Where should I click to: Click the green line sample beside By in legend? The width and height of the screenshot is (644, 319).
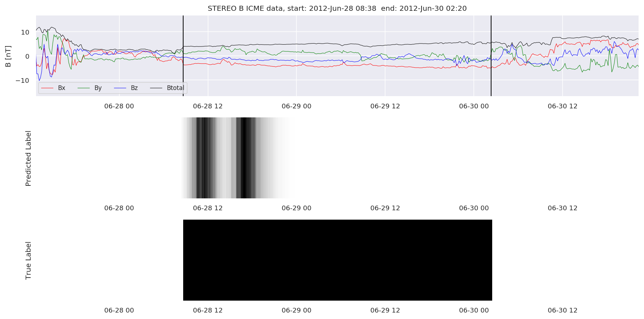(84, 88)
